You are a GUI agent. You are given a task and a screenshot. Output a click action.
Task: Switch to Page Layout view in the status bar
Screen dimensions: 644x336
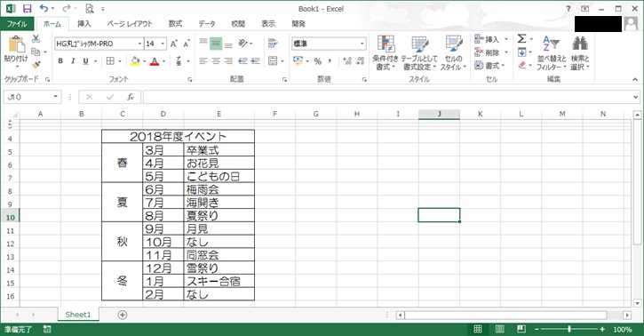pyautogui.click(x=499, y=329)
